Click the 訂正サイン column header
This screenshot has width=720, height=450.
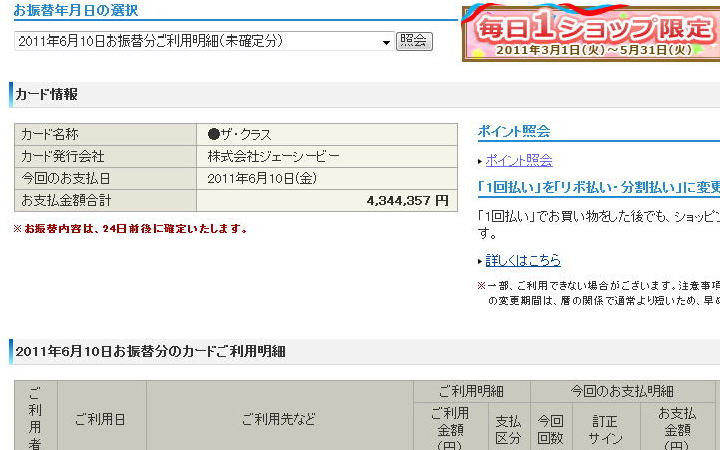(606, 430)
